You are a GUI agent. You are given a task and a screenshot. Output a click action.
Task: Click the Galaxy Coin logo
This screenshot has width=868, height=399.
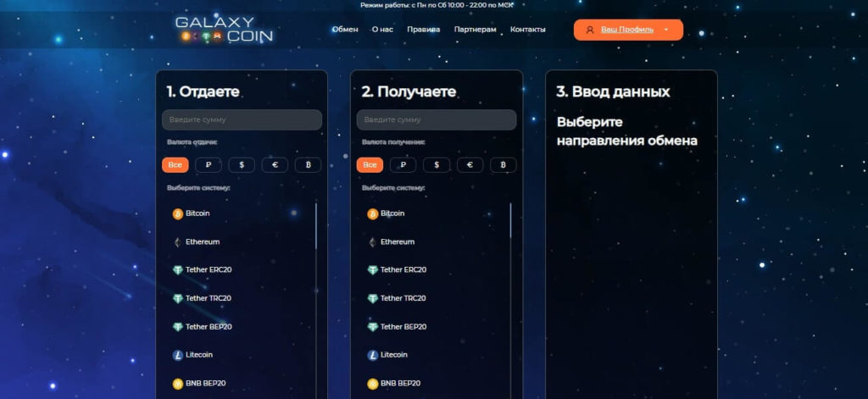click(x=224, y=30)
